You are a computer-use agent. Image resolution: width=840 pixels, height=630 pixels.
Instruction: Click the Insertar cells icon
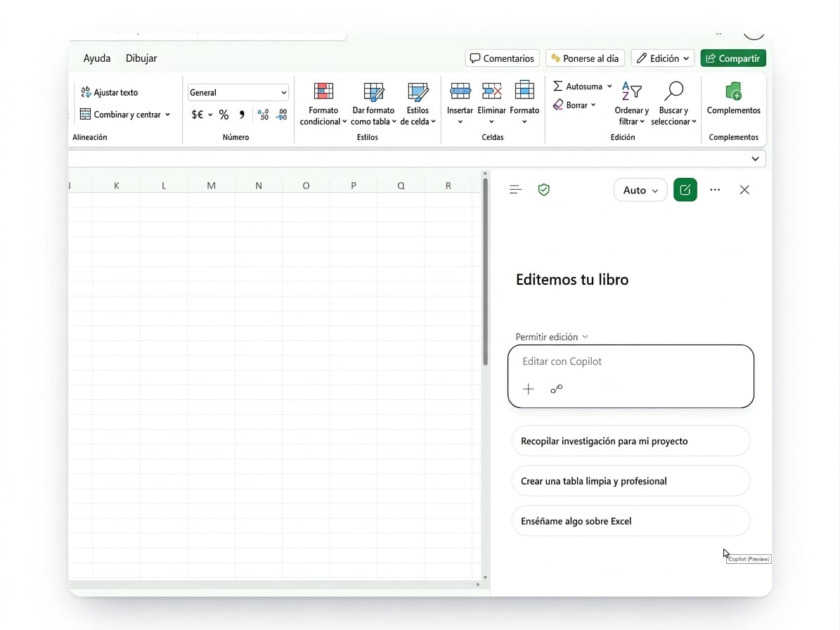click(x=460, y=91)
